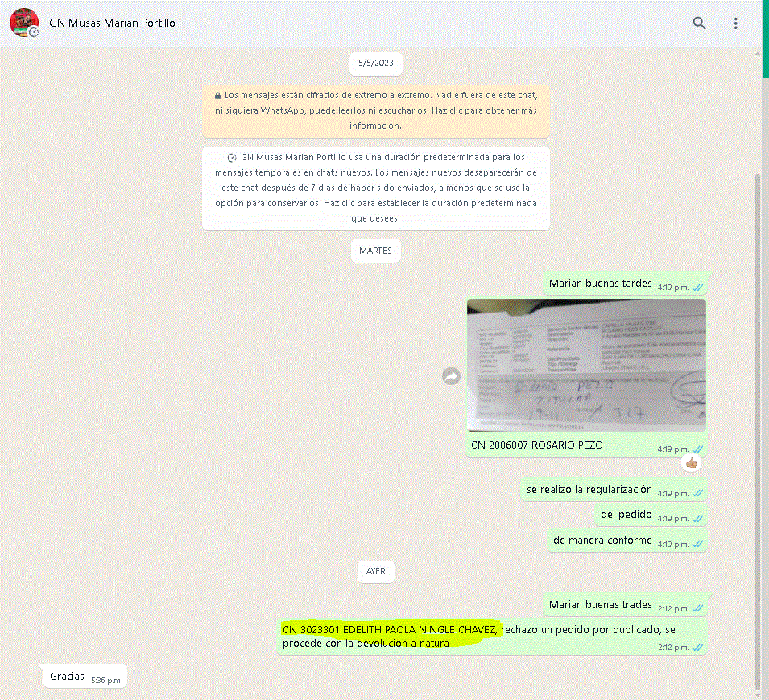This screenshot has height=700, width=769.
Task: Click the AYER day separator
Action: pos(375,571)
